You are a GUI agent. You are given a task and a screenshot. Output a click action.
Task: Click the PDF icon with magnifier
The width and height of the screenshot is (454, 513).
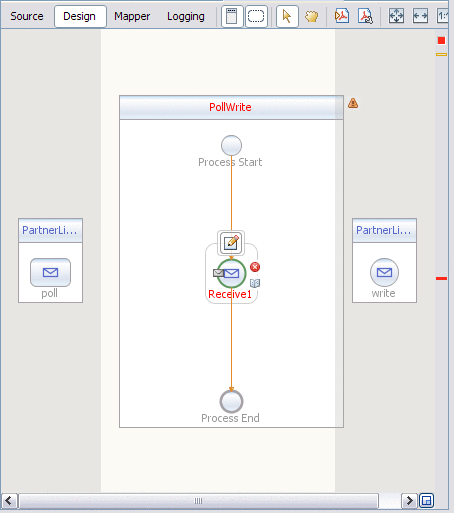click(365, 16)
